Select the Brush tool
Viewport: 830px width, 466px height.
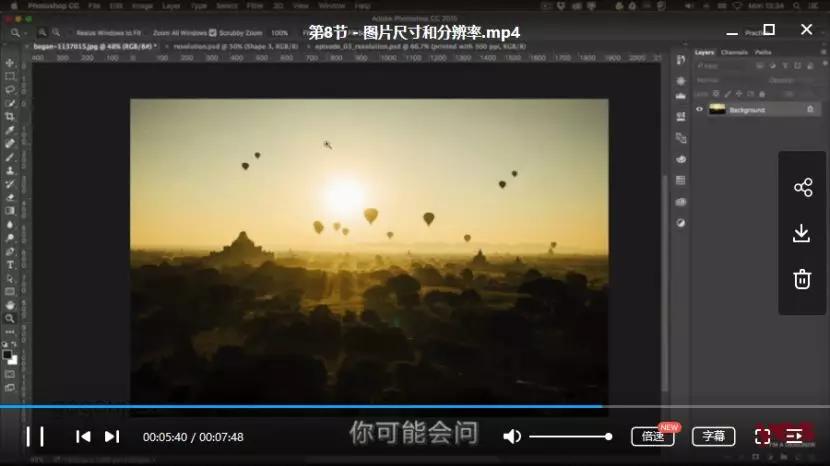pyautogui.click(x=10, y=157)
